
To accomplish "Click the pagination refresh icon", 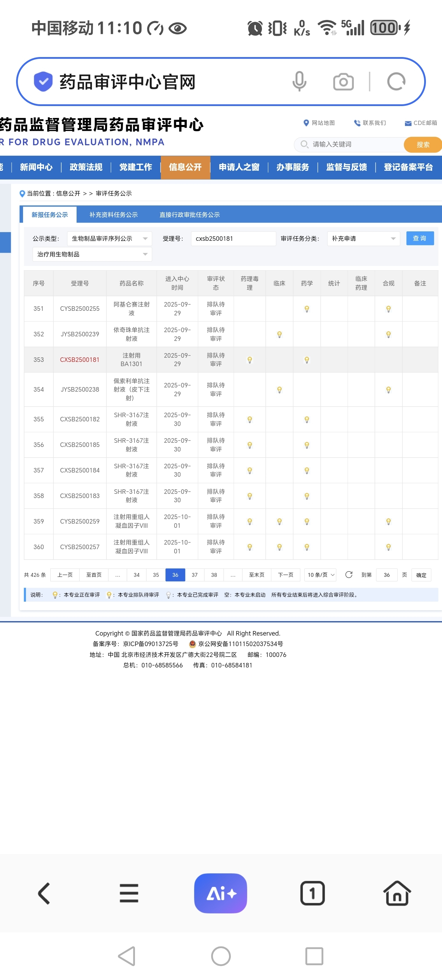I will 349,574.
